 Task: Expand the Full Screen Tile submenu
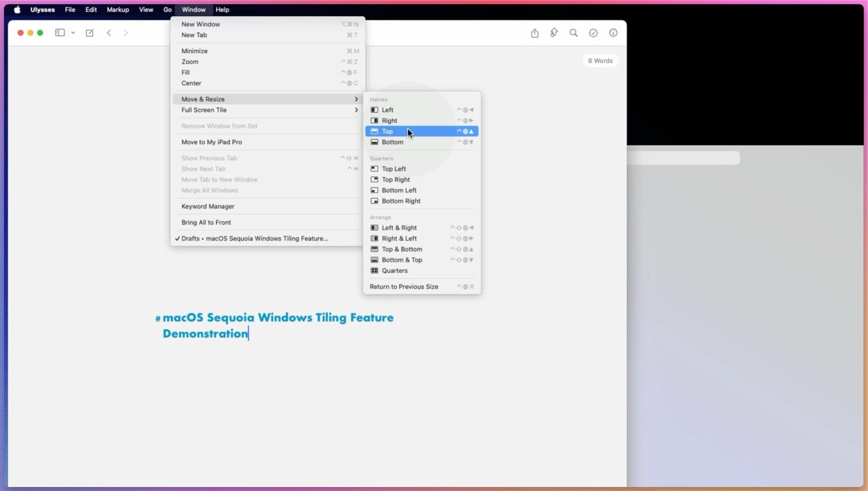204,110
